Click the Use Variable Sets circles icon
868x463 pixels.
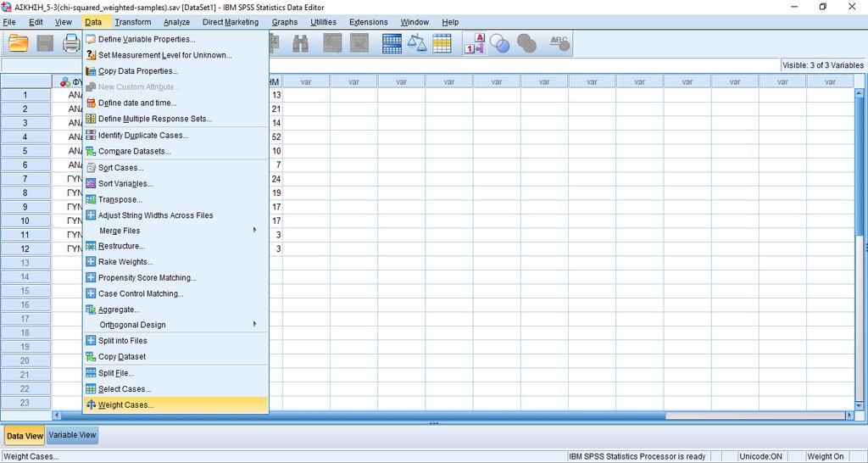(500, 43)
